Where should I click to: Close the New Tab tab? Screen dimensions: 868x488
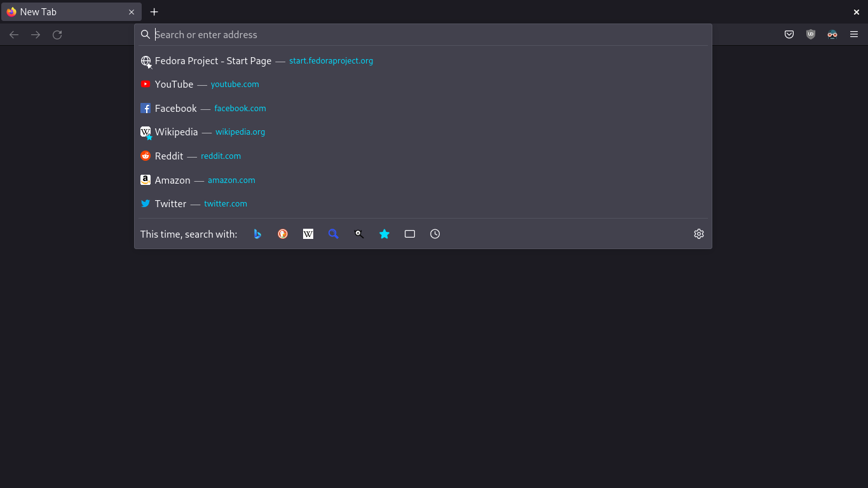[x=132, y=12]
